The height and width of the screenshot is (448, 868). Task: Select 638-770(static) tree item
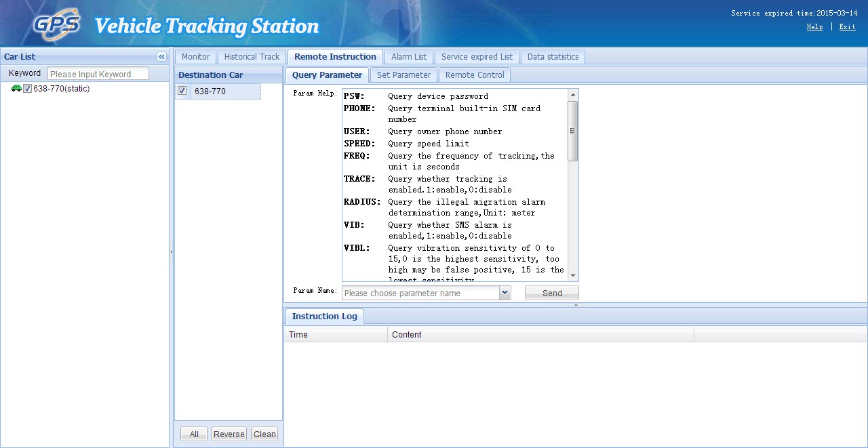(x=61, y=89)
